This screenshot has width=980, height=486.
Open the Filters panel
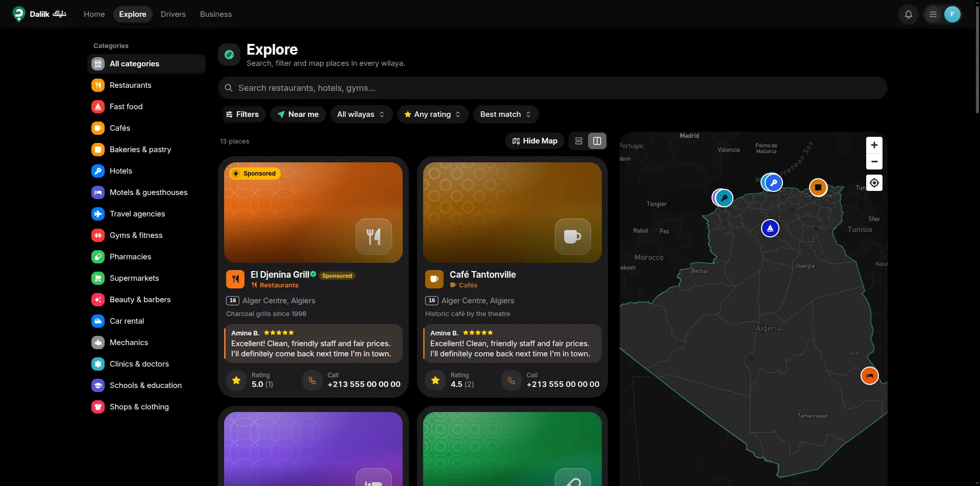tap(242, 114)
